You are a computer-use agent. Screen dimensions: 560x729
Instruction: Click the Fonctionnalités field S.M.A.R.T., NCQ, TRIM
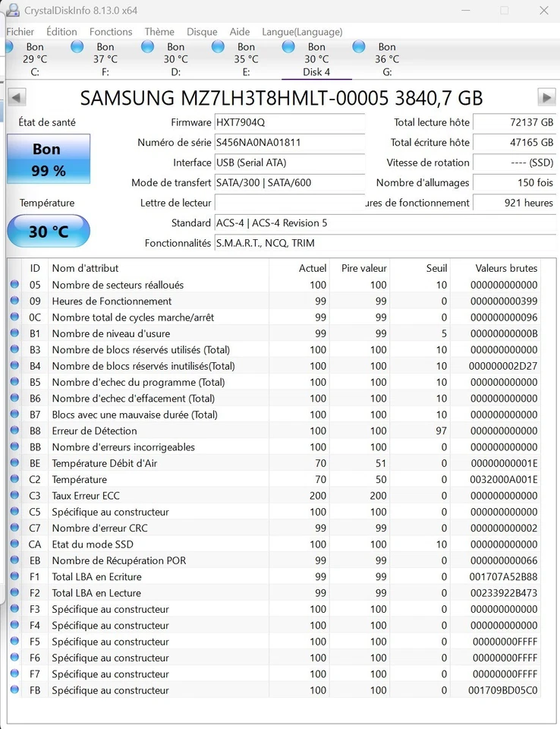[x=385, y=243]
